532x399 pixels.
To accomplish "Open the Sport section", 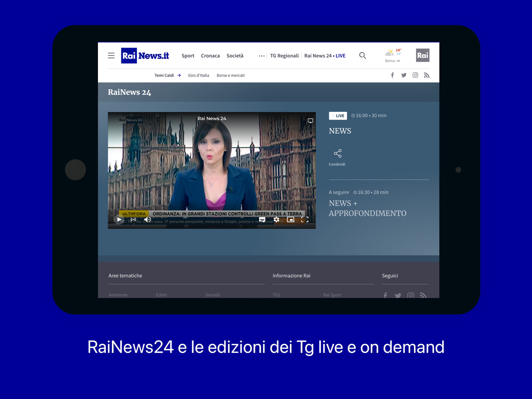I will (x=188, y=56).
